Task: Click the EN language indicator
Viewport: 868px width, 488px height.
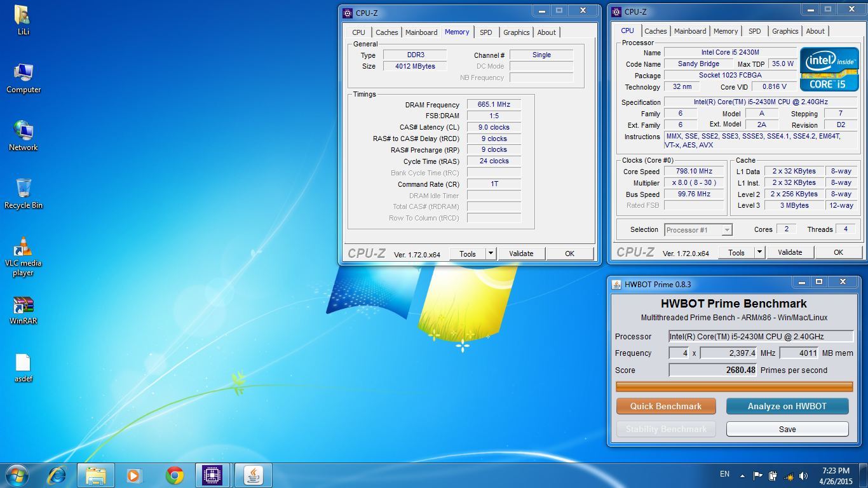Action: (724, 474)
